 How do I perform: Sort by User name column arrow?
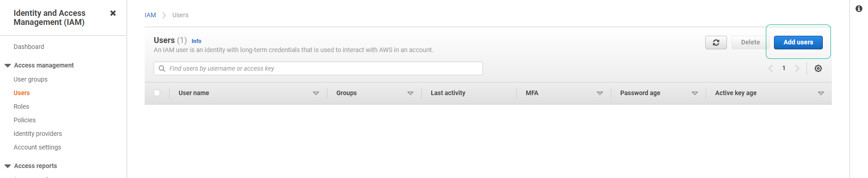coord(316,93)
